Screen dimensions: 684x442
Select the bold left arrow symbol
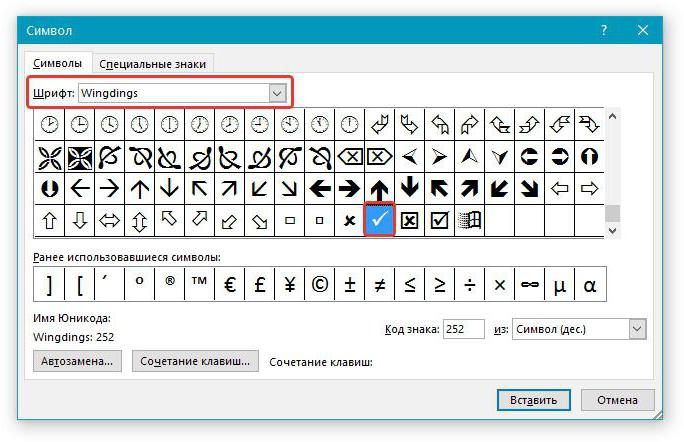319,188
